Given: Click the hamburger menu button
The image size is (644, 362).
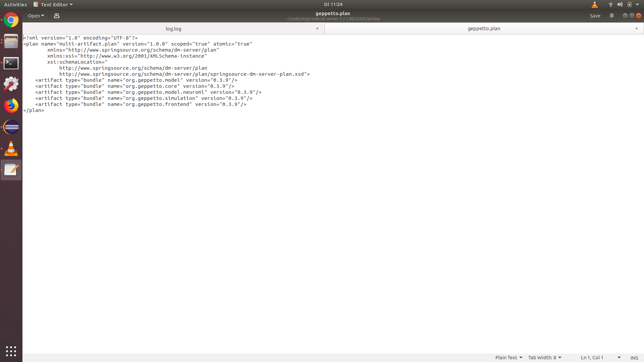Looking at the screenshot, I should coord(612,15).
